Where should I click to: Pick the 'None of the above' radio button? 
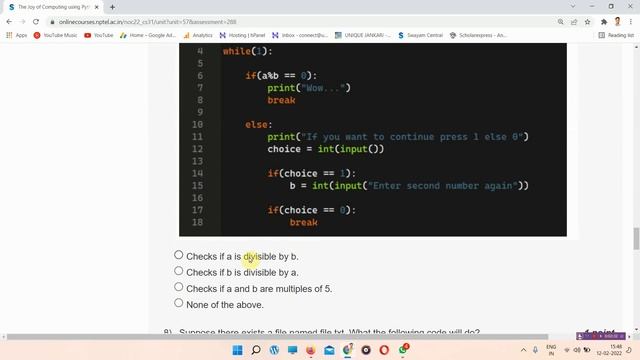[178, 303]
